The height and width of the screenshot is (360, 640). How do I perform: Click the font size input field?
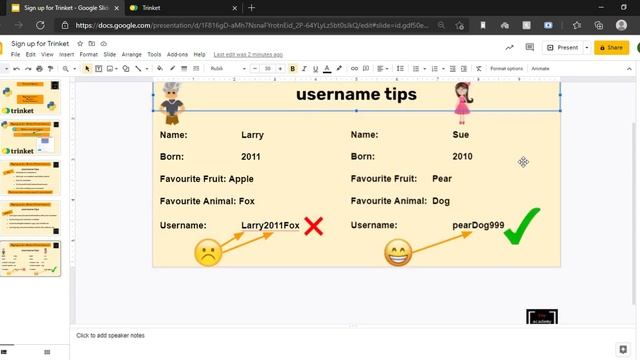coord(267,69)
